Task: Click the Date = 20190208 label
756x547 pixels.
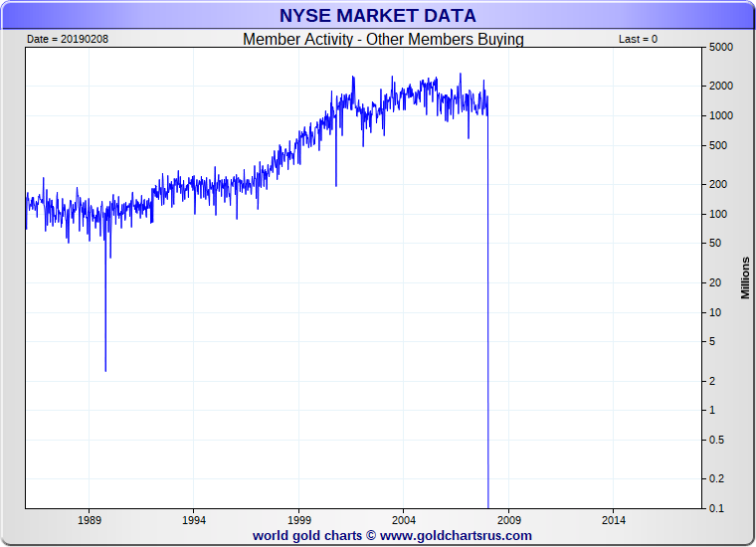Action: coord(68,39)
